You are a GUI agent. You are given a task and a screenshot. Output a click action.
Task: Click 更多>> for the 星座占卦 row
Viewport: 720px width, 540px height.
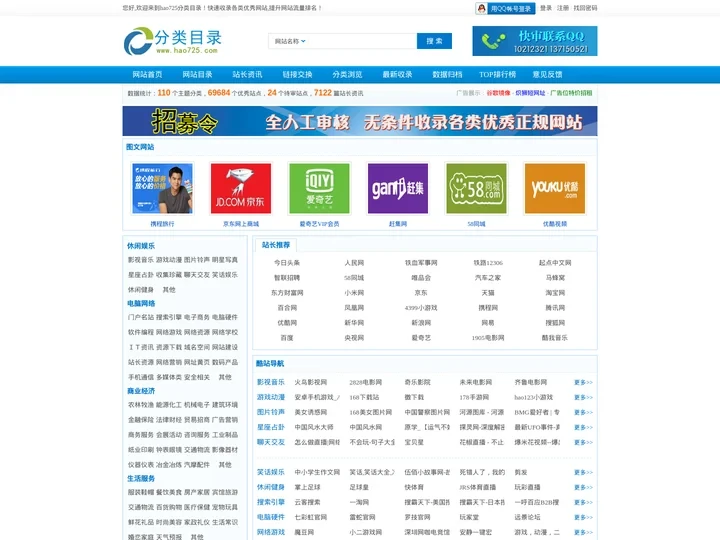pyautogui.click(x=583, y=428)
